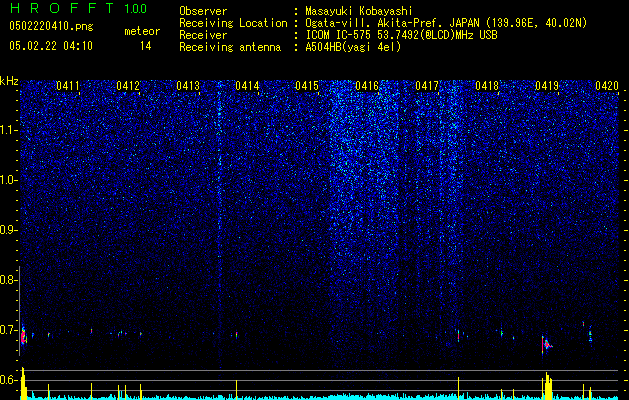Click the 0.9 kHz axis label
629x400 pixels.
(8, 230)
